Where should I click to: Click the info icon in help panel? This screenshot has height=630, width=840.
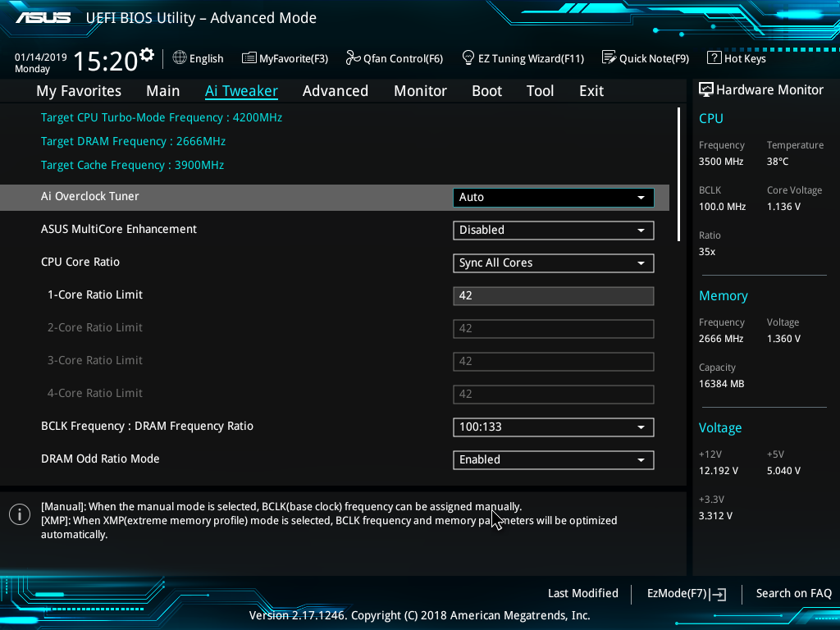tap(20, 514)
